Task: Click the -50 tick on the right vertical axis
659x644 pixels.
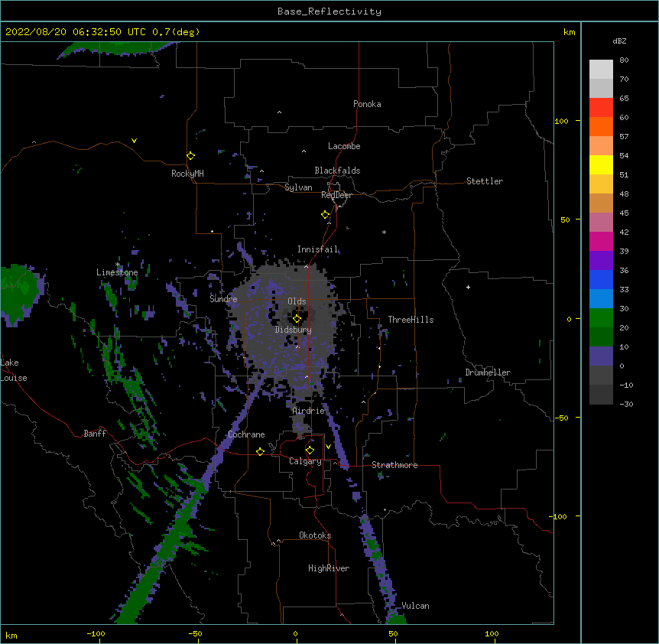Action: pyautogui.click(x=561, y=418)
